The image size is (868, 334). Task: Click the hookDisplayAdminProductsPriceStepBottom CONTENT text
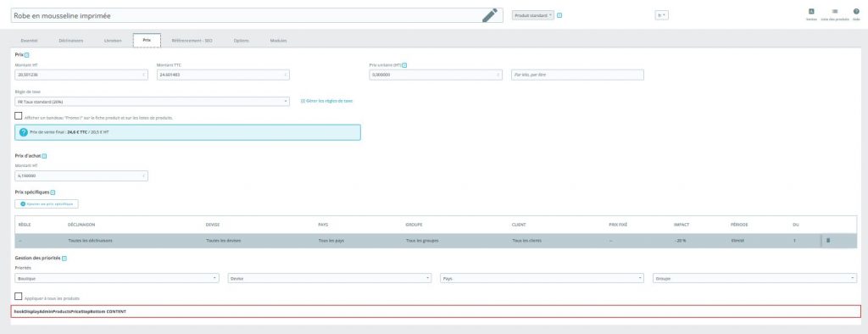pyautogui.click(x=70, y=311)
